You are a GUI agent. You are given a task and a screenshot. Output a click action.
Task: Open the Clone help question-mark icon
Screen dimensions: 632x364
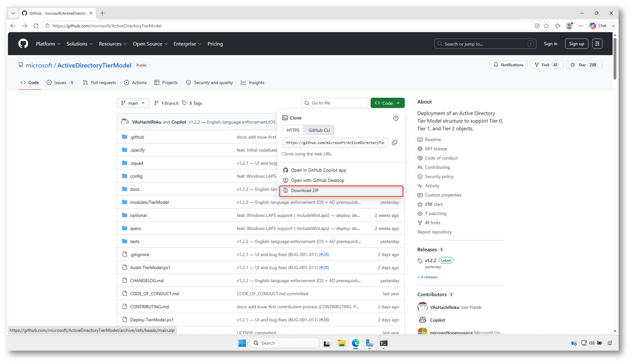pyautogui.click(x=396, y=118)
